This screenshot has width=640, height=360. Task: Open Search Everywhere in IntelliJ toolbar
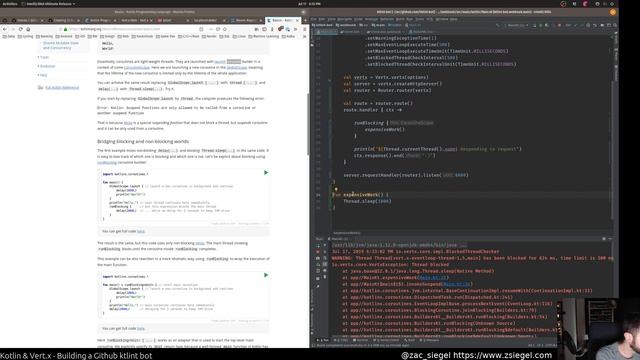point(615,25)
